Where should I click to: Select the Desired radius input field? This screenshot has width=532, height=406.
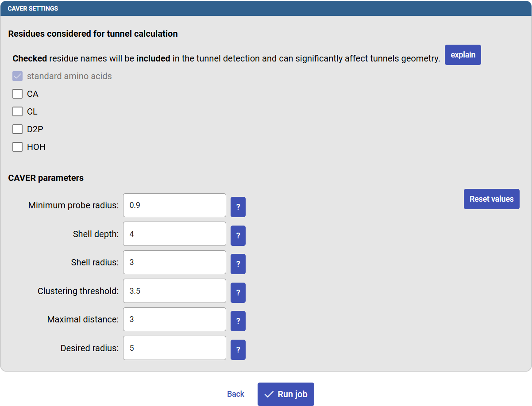(174, 348)
